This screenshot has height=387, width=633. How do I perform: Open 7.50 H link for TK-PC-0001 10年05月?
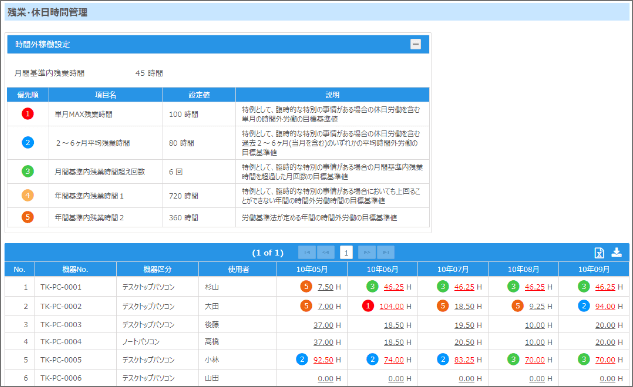pyautogui.click(x=325, y=287)
